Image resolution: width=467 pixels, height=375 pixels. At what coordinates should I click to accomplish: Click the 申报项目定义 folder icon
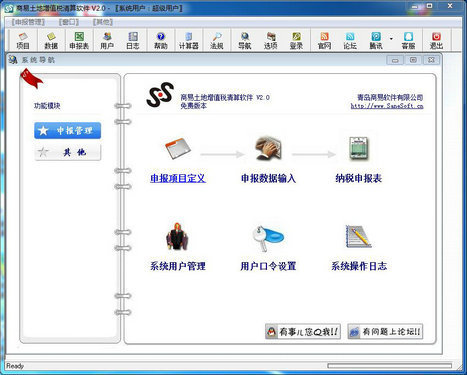click(178, 148)
